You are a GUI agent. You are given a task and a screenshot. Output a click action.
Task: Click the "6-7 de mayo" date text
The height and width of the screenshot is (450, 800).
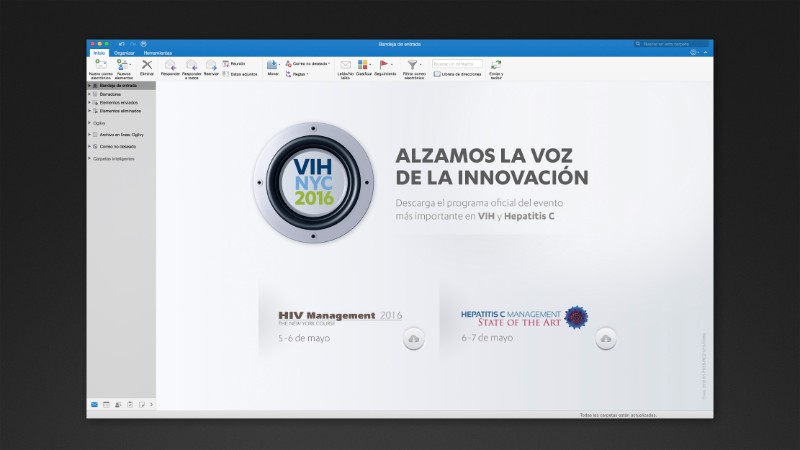(487, 338)
